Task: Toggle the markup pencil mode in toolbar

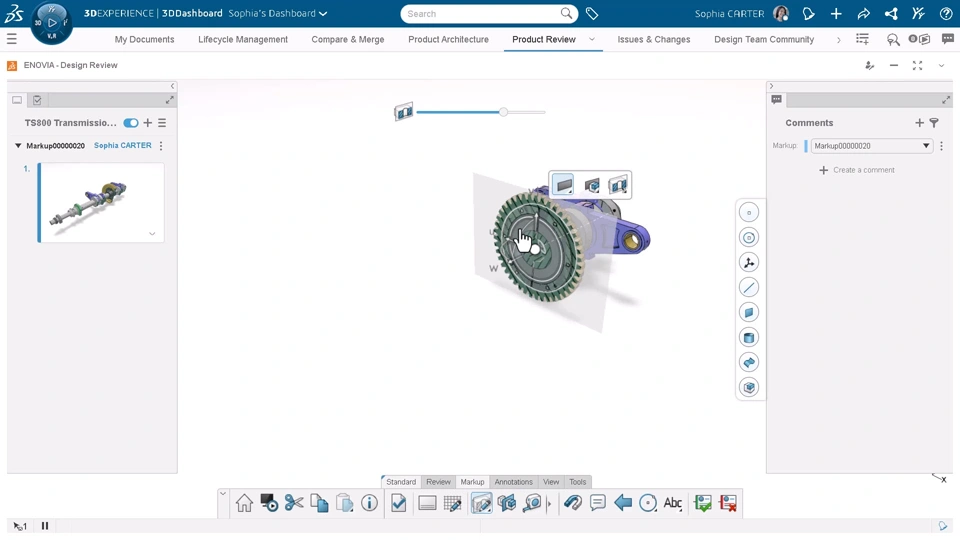Action: click(x=481, y=503)
